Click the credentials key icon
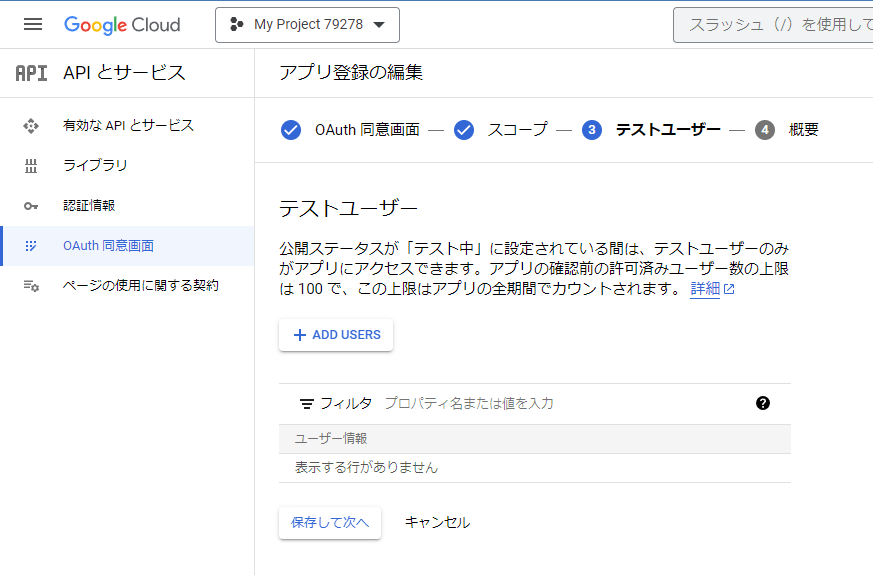Screen dimensions: 873x575 (x=31, y=206)
